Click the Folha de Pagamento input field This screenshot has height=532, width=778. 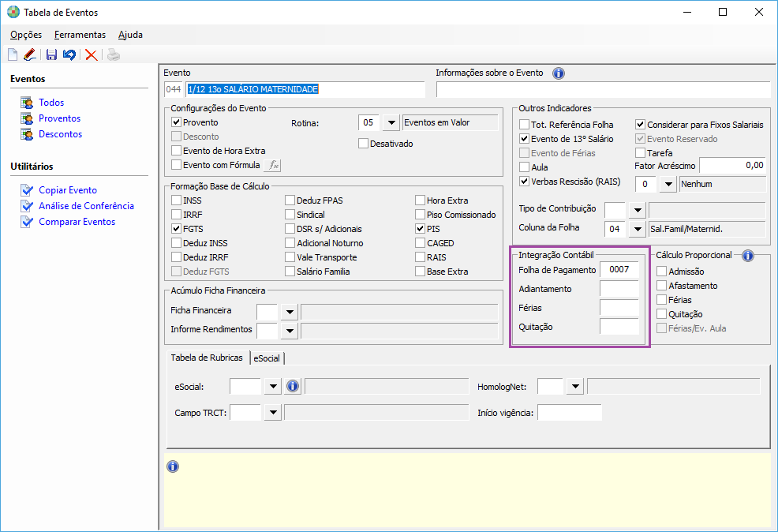pos(619,270)
